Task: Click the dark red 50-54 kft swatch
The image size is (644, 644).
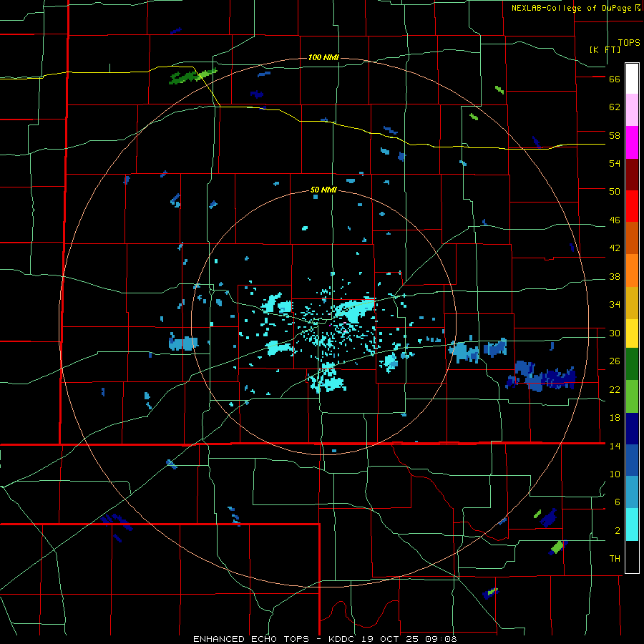Action: [x=632, y=175]
